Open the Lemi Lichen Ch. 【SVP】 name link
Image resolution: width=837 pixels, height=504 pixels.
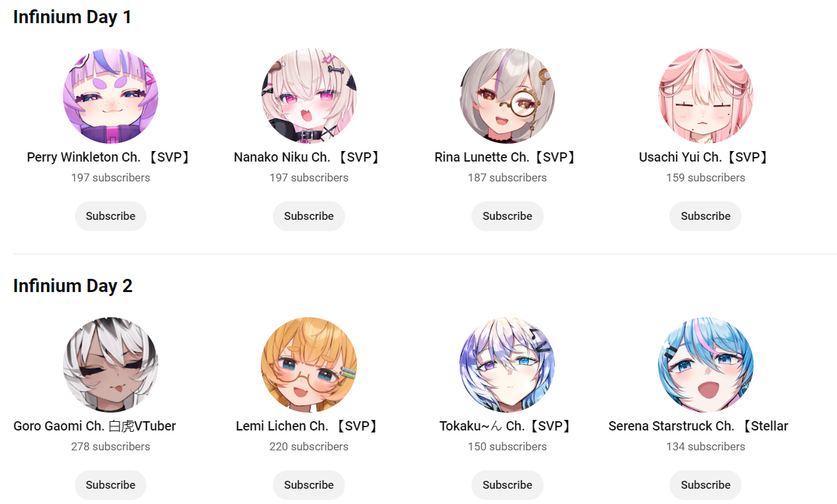pyautogui.click(x=309, y=426)
